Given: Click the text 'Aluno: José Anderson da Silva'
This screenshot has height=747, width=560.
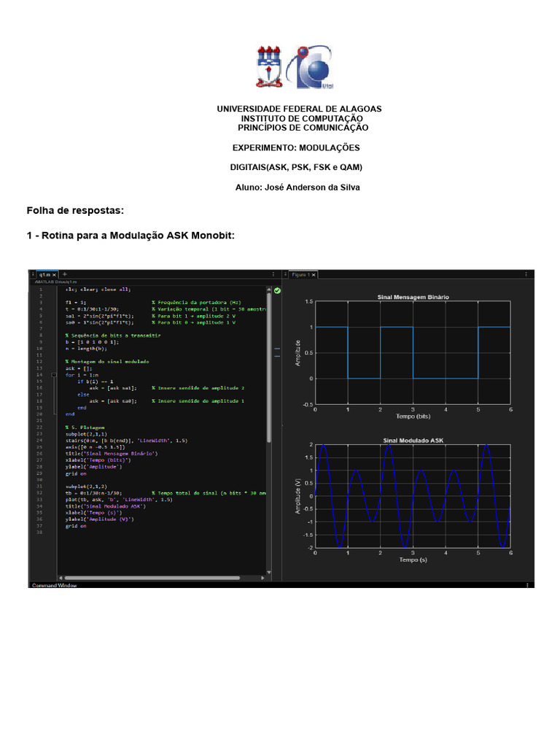Looking at the screenshot, I should coord(297,187).
